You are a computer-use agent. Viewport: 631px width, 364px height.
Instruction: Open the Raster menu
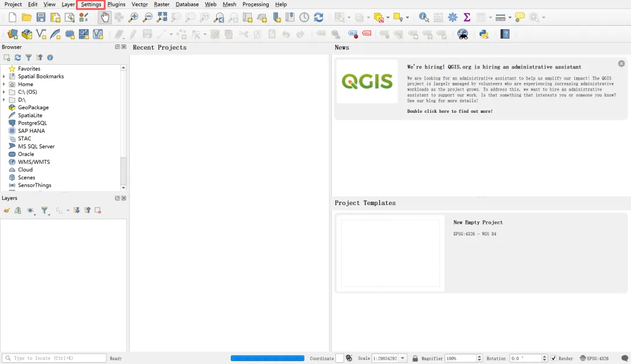161,5
